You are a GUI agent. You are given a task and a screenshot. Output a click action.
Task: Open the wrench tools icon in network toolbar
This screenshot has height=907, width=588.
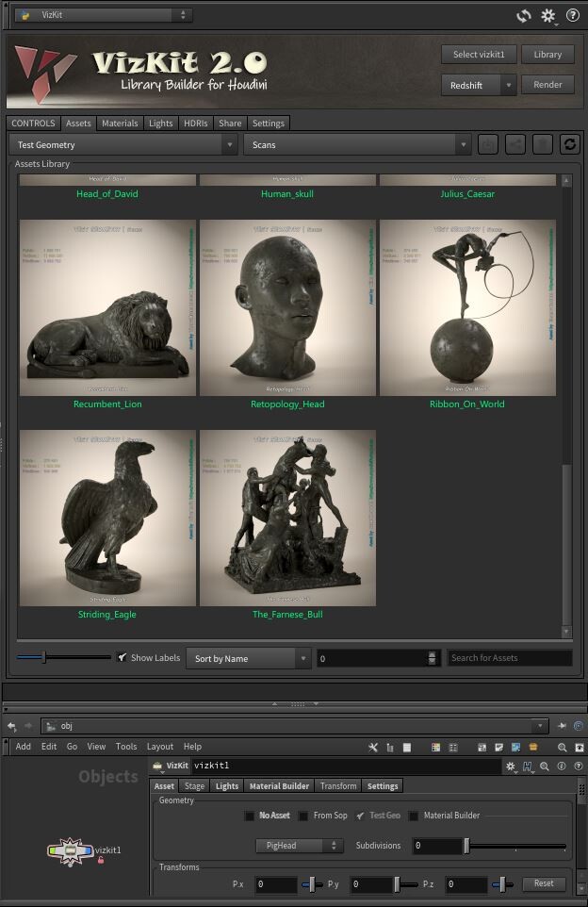pyautogui.click(x=373, y=748)
